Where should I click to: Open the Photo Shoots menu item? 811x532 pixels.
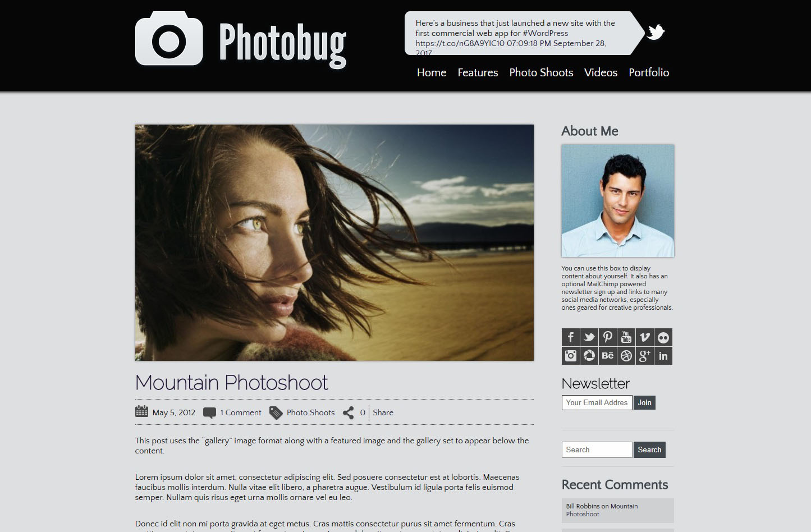pyautogui.click(x=541, y=72)
